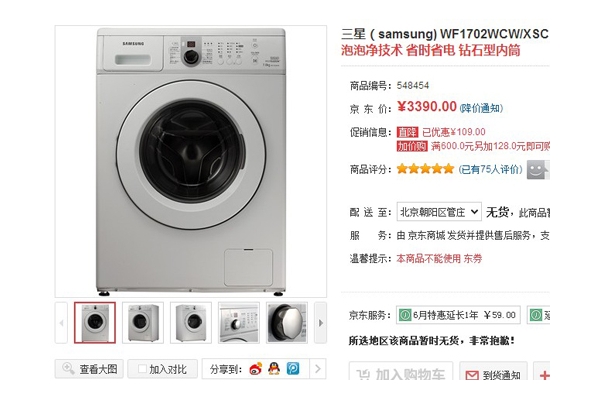Open the 北京朝阳区管庄 delivery dropdown

tap(439, 211)
